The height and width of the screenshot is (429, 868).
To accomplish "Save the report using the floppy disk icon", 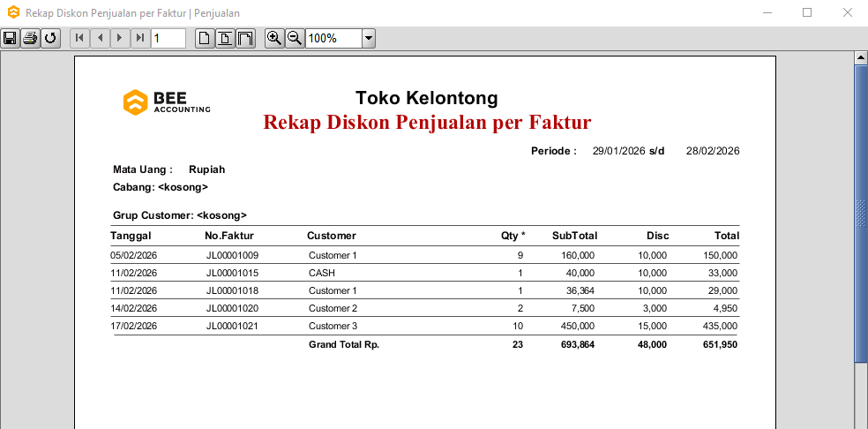I will (10, 38).
